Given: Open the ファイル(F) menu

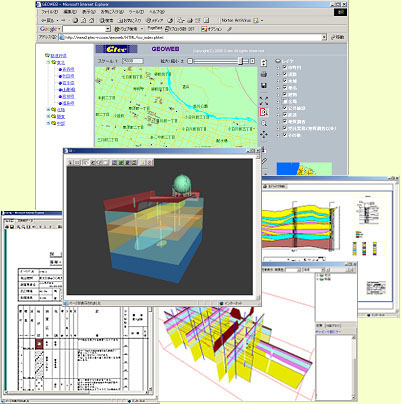Looking at the screenshot, I should pyautogui.click(x=50, y=12).
